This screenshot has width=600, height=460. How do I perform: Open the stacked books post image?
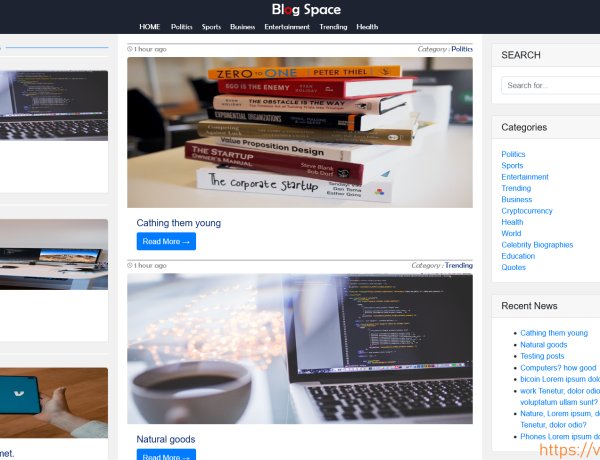tap(300, 132)
